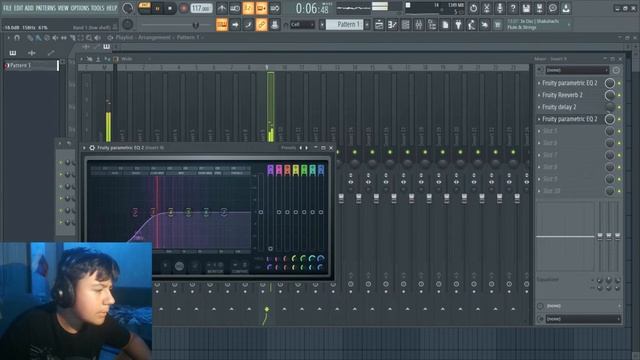Image resolution: width=640 pixels, height=360 pixels.
Task: Click the orange band 3 type icon in EQ
Action: click(287, 170)
